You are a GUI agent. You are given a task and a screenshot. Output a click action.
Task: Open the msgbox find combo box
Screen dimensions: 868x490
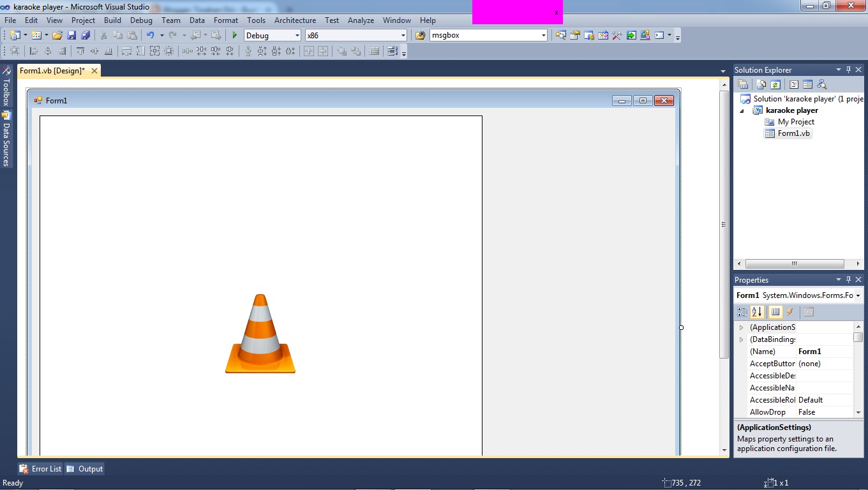click(489, 36)
